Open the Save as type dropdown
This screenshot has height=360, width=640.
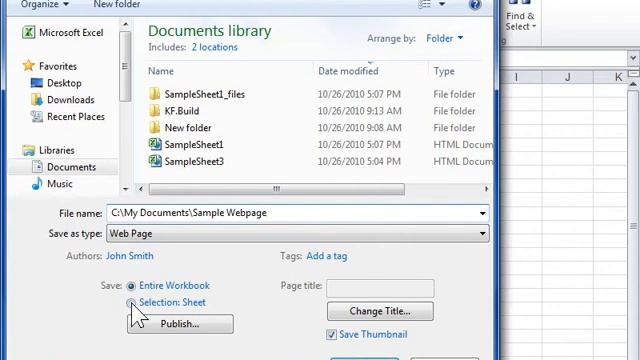(x=298, y=234)
